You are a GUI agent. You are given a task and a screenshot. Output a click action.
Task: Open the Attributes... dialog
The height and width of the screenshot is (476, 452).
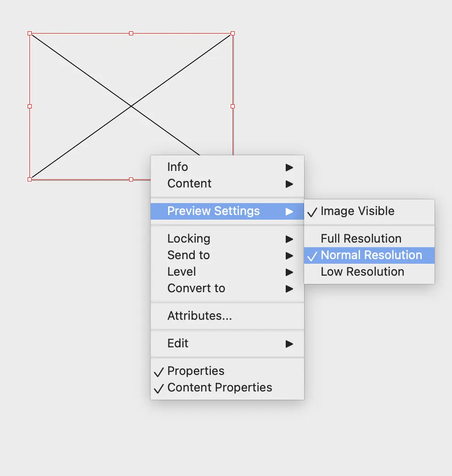coord(227,316)
